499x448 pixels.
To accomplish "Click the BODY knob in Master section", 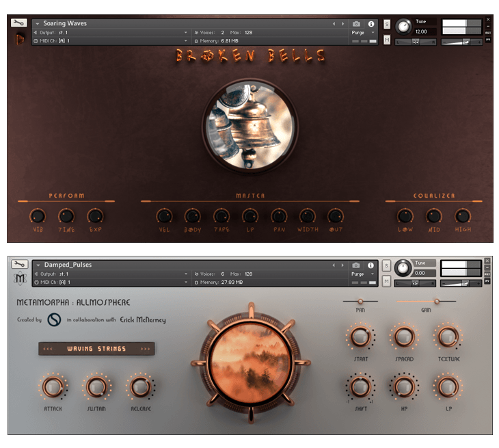I will click(x=193, y=216).
